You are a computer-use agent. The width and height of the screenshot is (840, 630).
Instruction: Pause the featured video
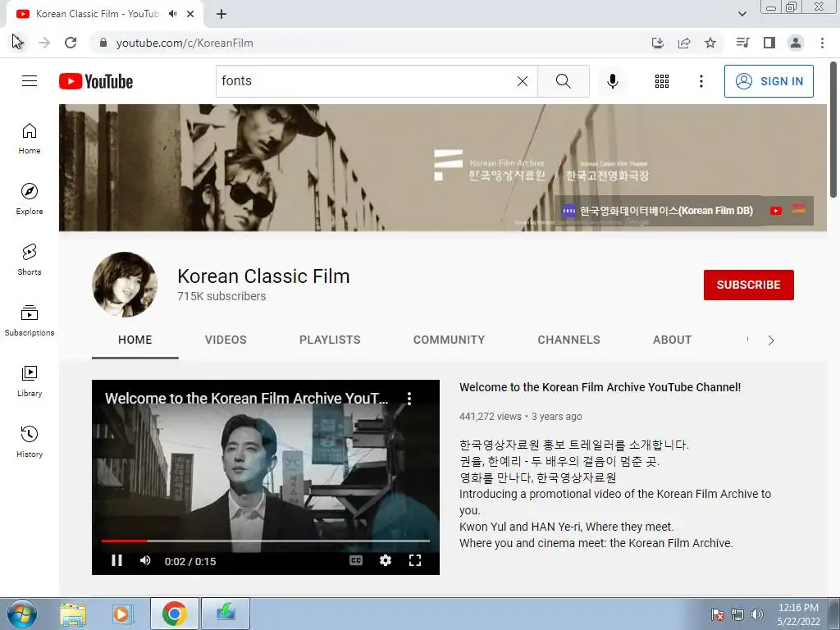(x=116, y=560)
